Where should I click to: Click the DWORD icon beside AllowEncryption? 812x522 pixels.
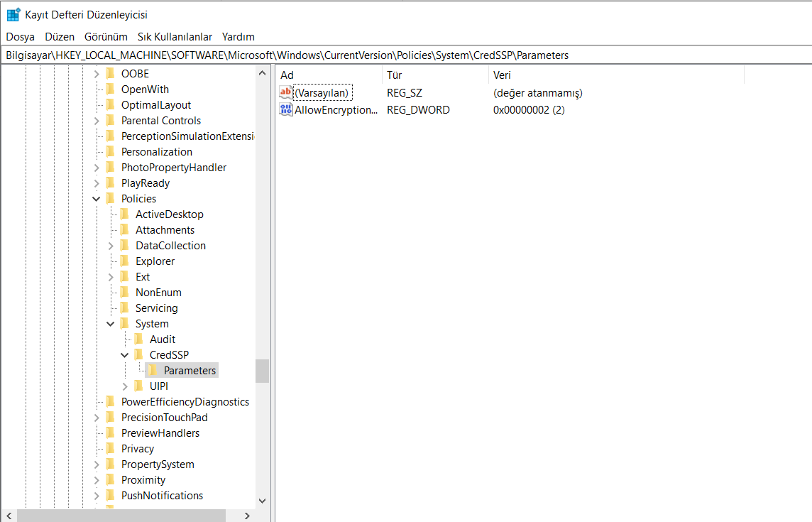(x=286, y=110)
